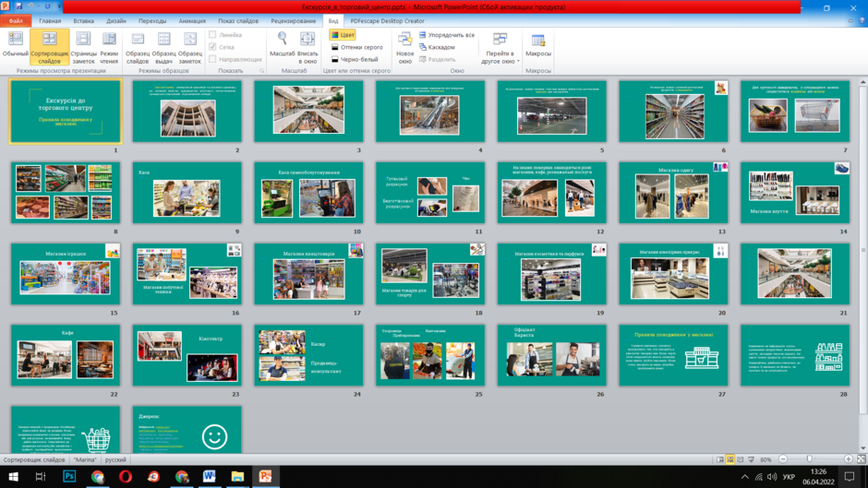
Task: Expand the Показать group dialog launcher
Action: (x=262, y=71)
